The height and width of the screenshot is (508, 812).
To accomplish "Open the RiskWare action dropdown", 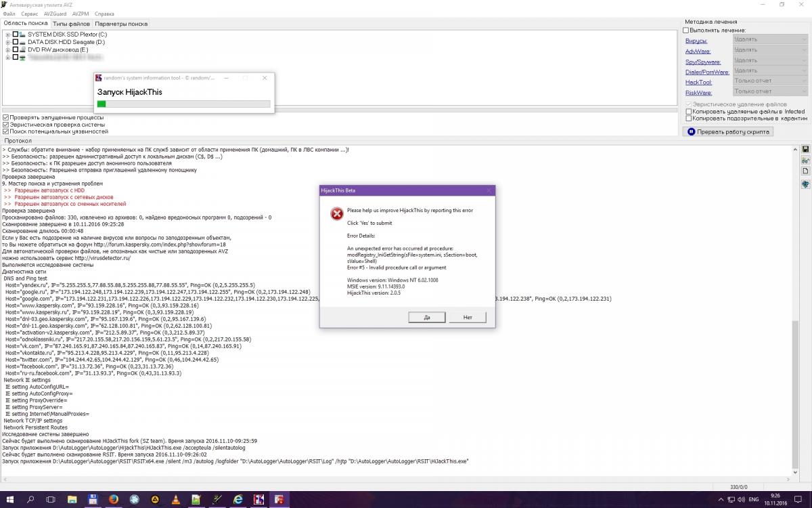I will click(x=771, y=91).
